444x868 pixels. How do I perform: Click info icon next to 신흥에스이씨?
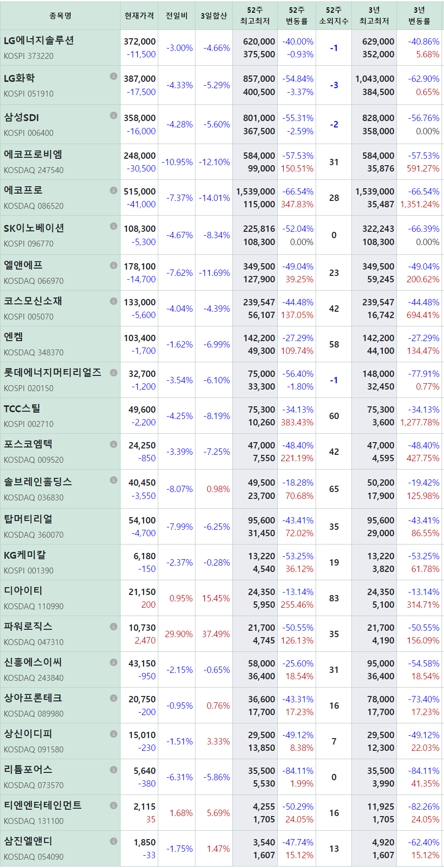pyautogui.click(x=114, y=662)
